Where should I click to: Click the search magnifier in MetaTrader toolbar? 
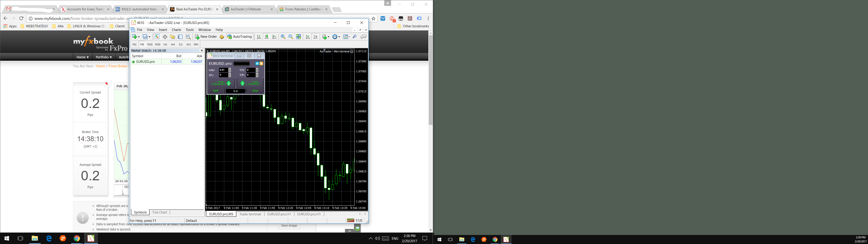coord(355,36)
